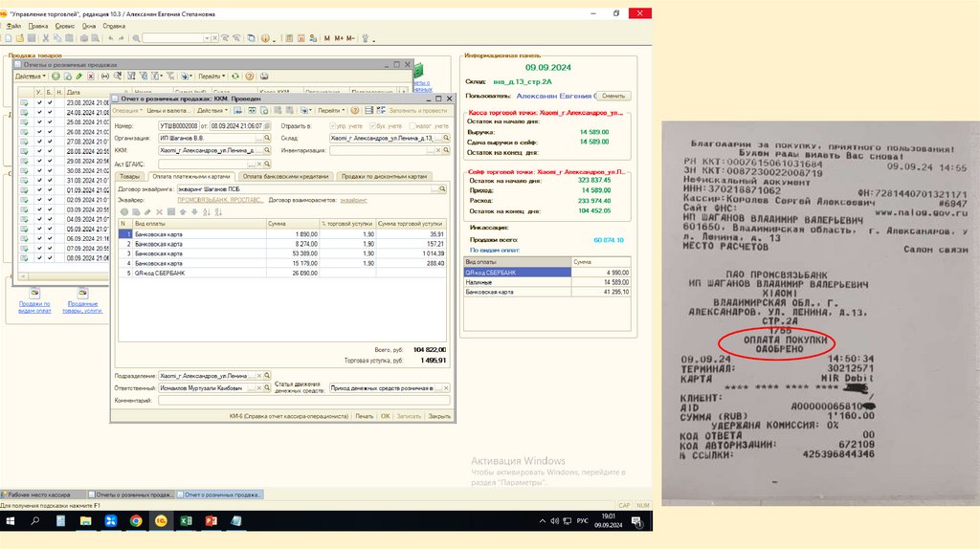Viewport: 980px width, 549px height.
Task: Expand the Действия dropdown in report window
Action: click(x=212, y=111)
